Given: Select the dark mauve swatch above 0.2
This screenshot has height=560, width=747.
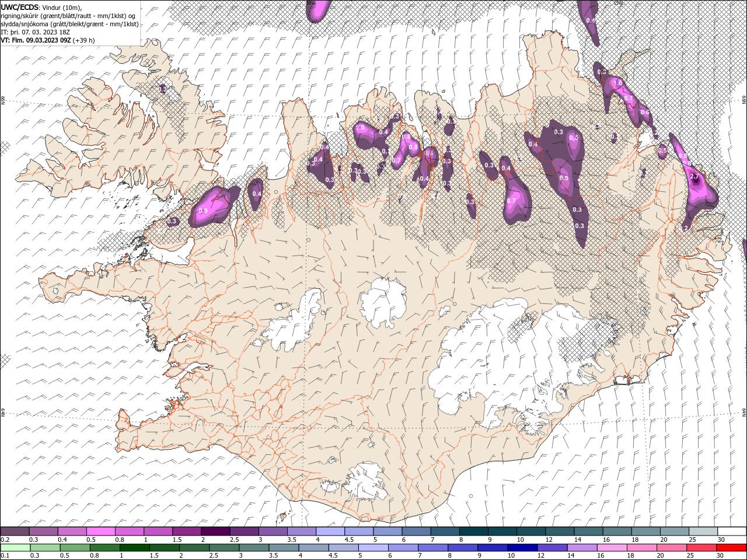Looking at the screenshot, I should point(15,531).
